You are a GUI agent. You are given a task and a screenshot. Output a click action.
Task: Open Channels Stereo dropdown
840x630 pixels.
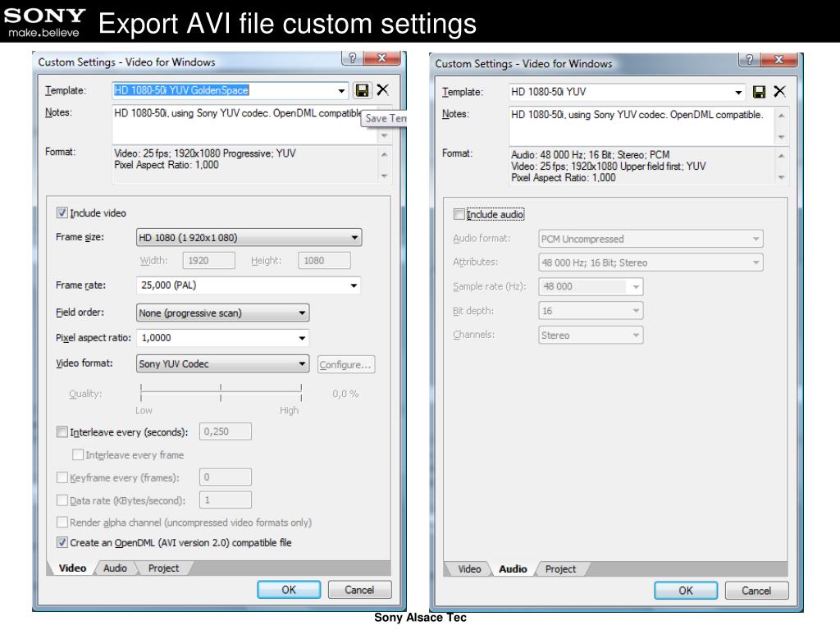click(x=591, y=336)
